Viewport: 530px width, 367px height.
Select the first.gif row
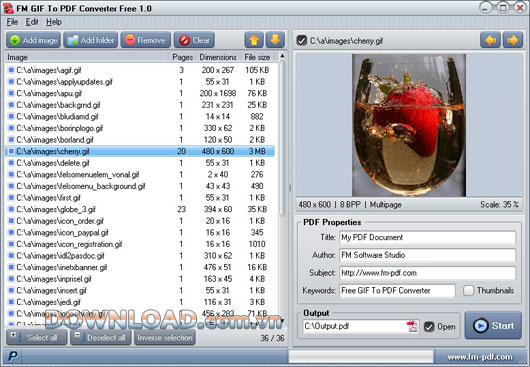click(x=140, y=198)
